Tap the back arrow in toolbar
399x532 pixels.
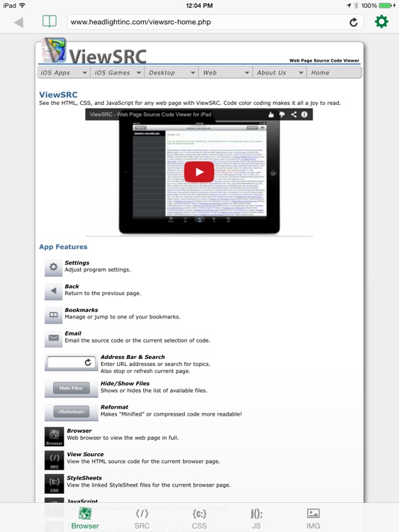point(18,23)
